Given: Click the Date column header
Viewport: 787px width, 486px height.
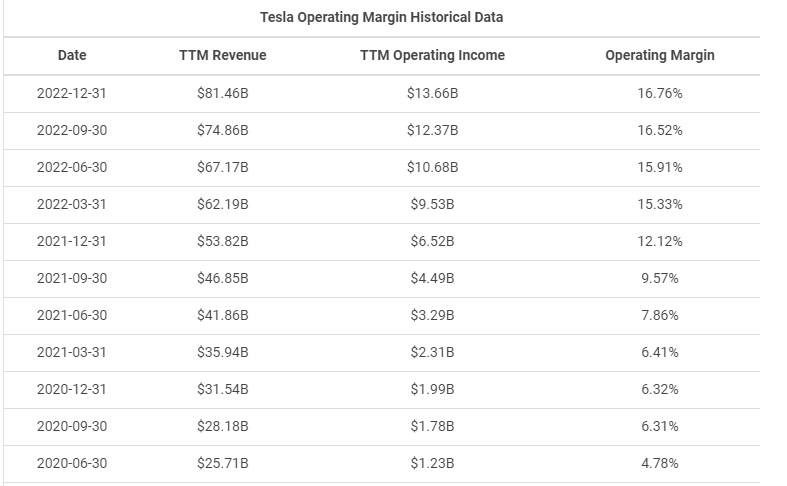Looking at the screenshot, I should [x=72, y=56].
